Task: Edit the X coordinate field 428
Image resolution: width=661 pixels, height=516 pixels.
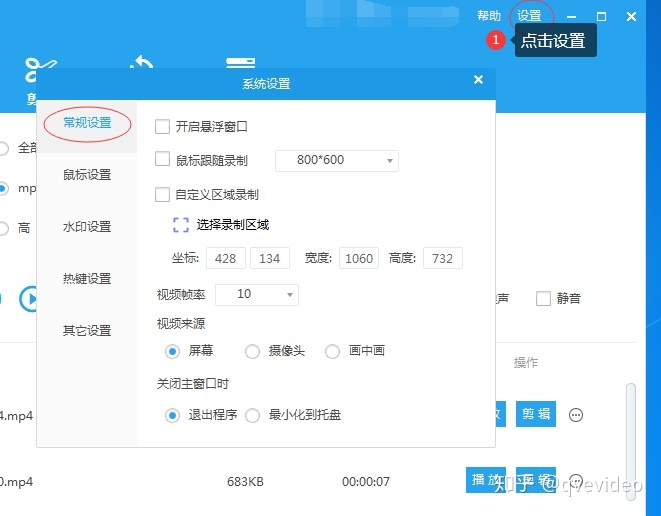Action: click(226, 258)
